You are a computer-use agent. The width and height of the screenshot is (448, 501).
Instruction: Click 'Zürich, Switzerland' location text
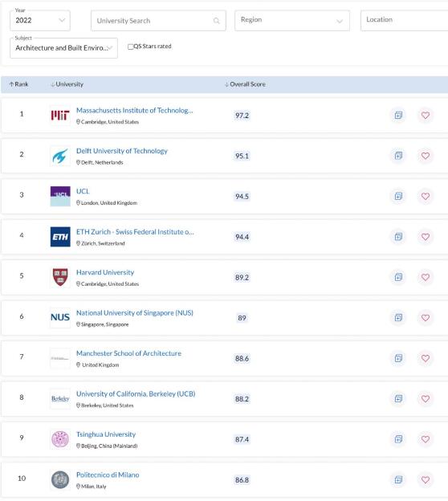click(x=103, y=243)
